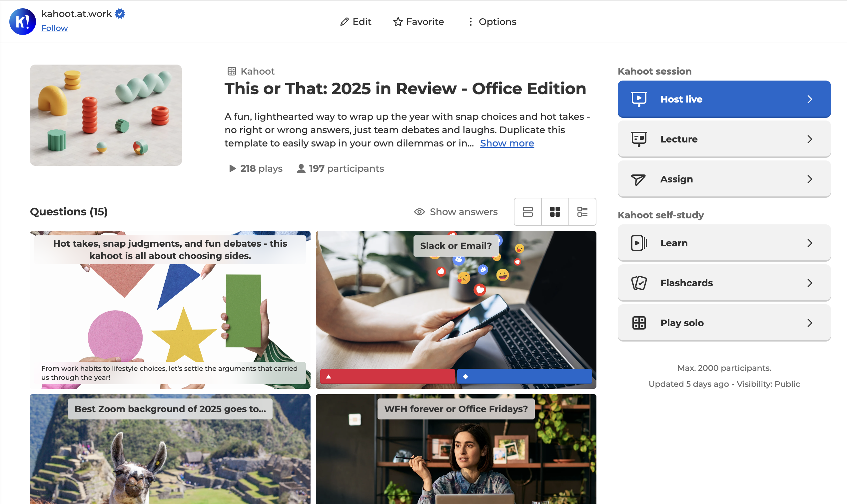Screen dimensions: 847x504
Task: Expand description with Show more
Action: 507,143
